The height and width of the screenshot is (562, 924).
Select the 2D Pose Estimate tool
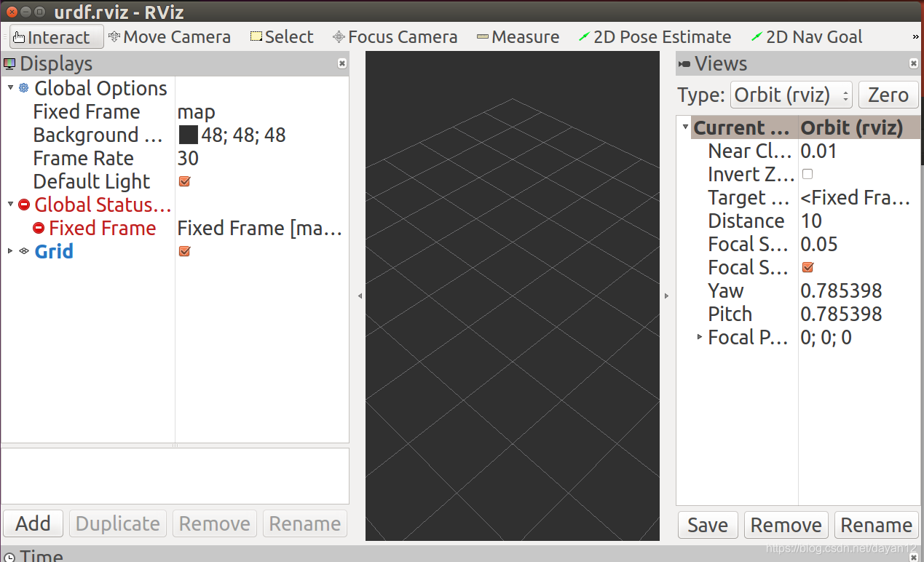655,37
